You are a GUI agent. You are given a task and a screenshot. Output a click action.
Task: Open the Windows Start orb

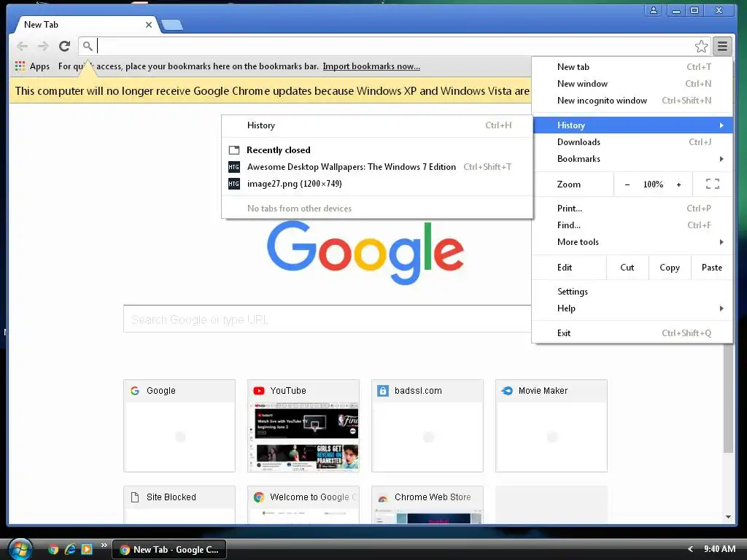(x=20, y=549)
